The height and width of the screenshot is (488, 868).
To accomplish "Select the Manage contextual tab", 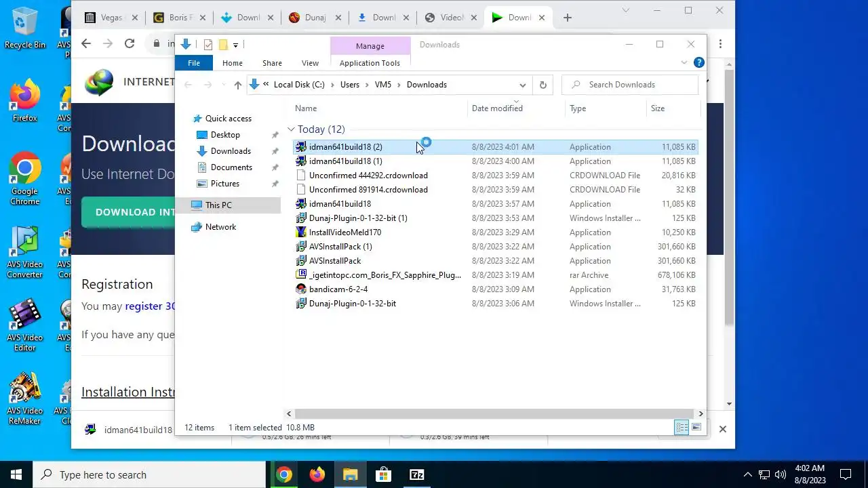I will [x=370, y=45].
